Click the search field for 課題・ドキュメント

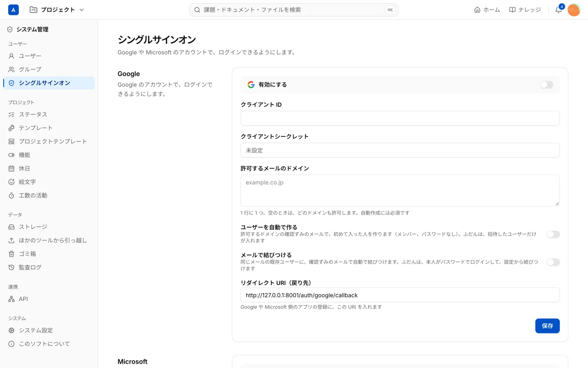(x=294, y=10)
